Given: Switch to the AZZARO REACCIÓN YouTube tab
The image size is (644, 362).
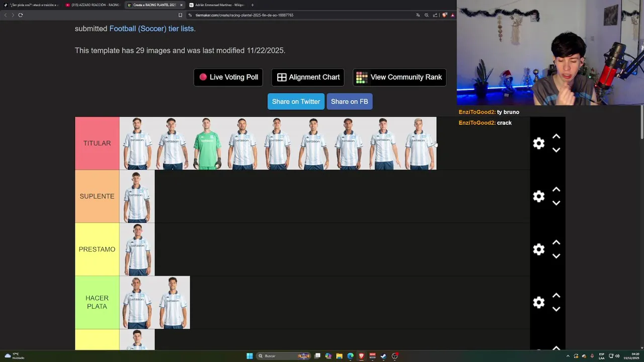Looking at the screenshot, I should click(93, 5).
